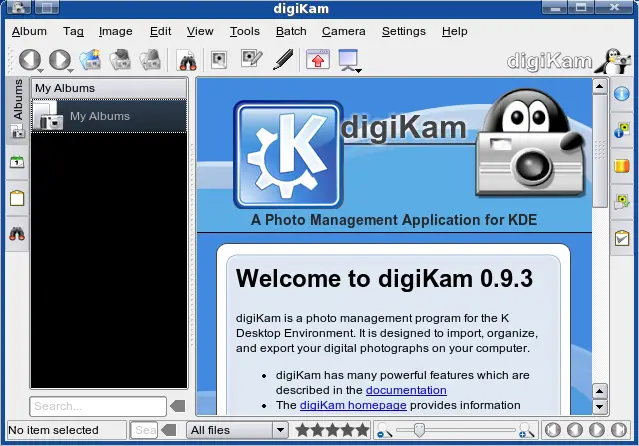Click zoom out magnifier in status bar
This screenshot has width=639, height=446.
(384, 431)
